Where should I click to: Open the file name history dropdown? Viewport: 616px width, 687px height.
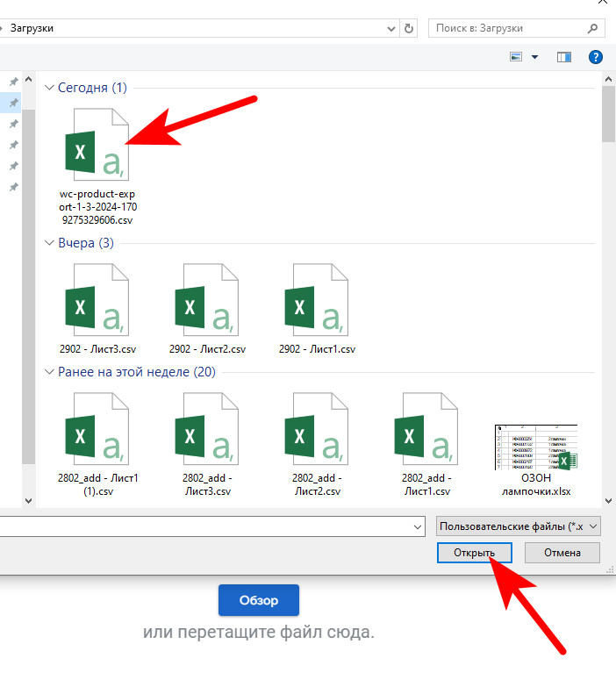(418, 526)
